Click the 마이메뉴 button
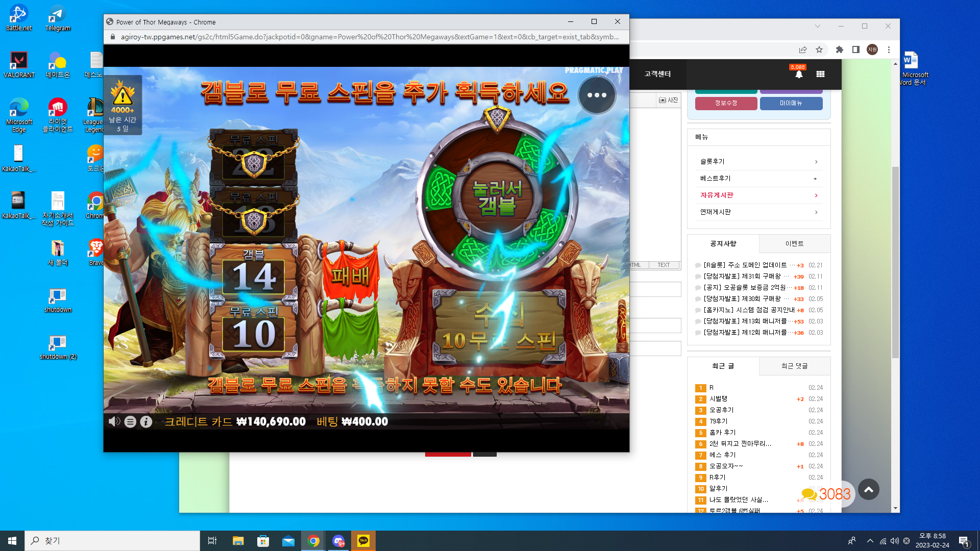Image resolution: width=980 pixels, height=551 pixels. pyautogui.click(x=791, y=104)
